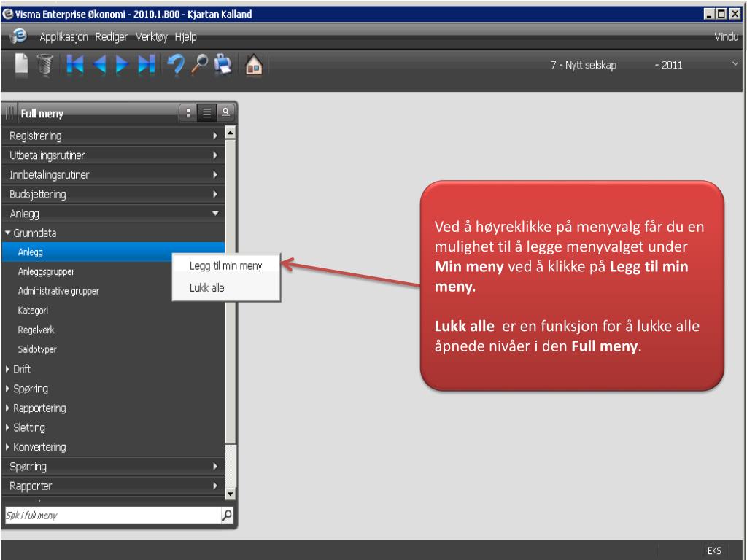Click menu scrollbar up arrow

230,133
